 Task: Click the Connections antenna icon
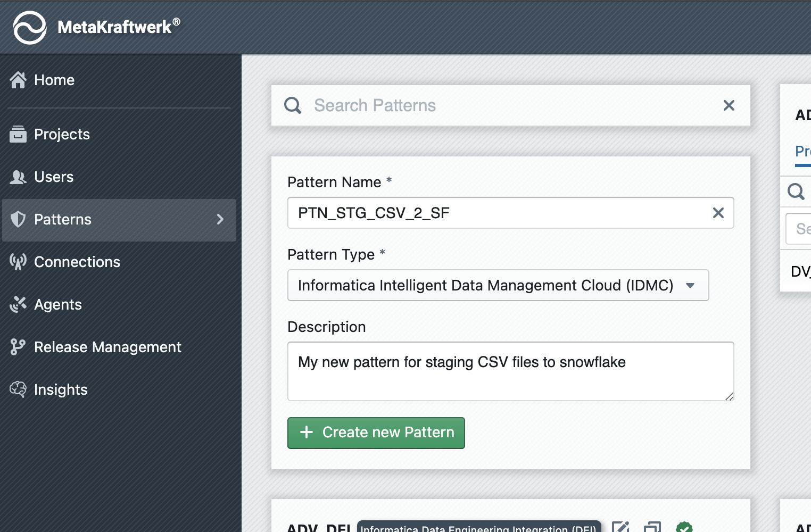point(18,262)
